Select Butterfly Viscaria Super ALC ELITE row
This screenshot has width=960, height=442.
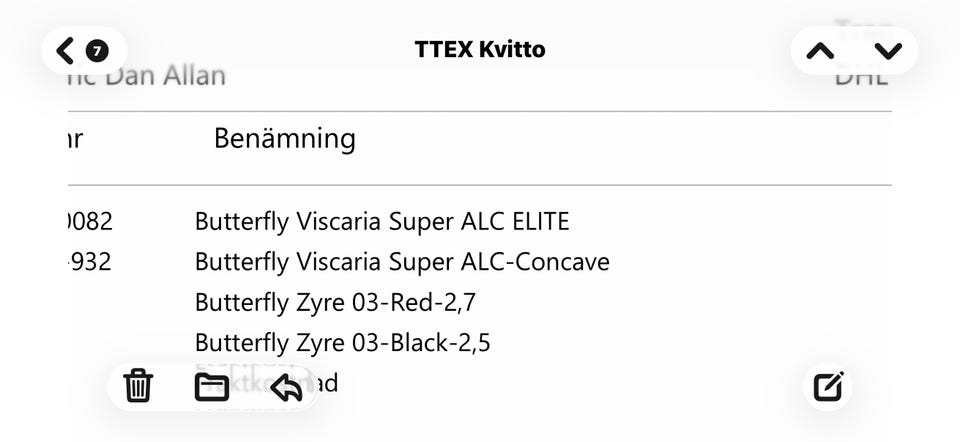click(382, 221)
